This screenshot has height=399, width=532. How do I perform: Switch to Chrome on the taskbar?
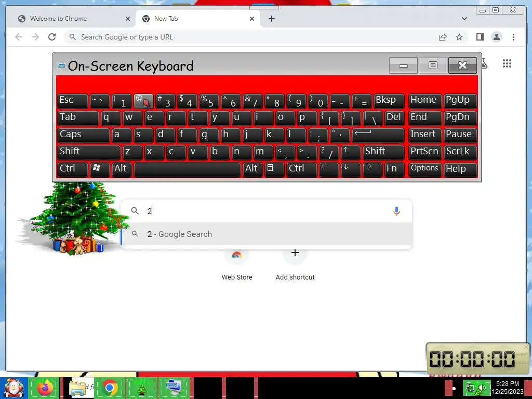(109, 388)
